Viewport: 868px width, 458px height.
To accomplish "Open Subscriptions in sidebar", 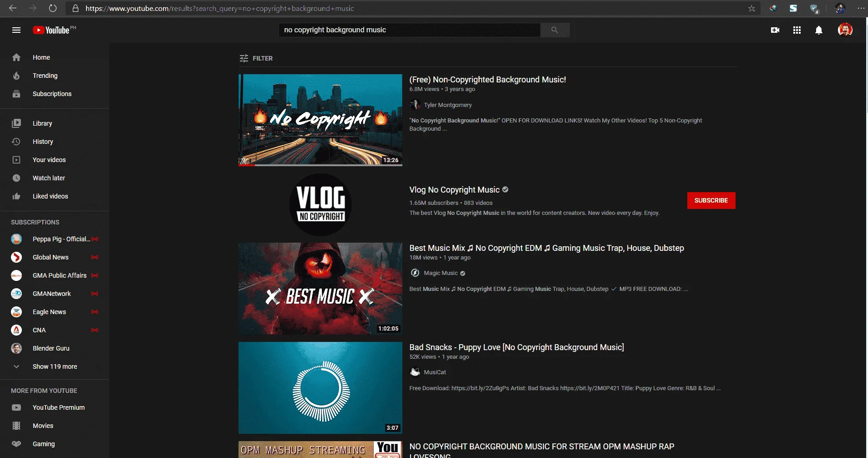I will pyautogui.click(x=55, y=94).
